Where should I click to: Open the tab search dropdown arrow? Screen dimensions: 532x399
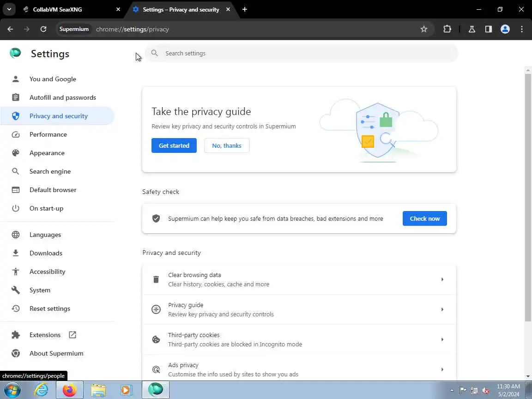click(x=9, y=10)
